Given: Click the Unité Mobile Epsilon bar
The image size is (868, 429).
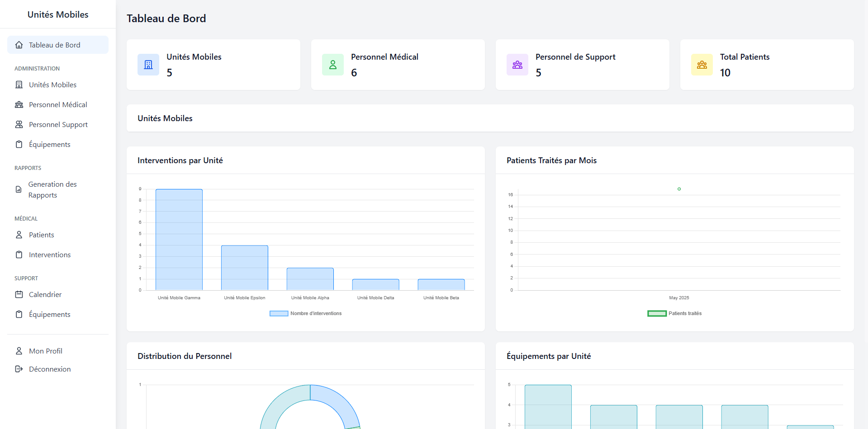Looking at the screenshot, I should coord(245,268).
